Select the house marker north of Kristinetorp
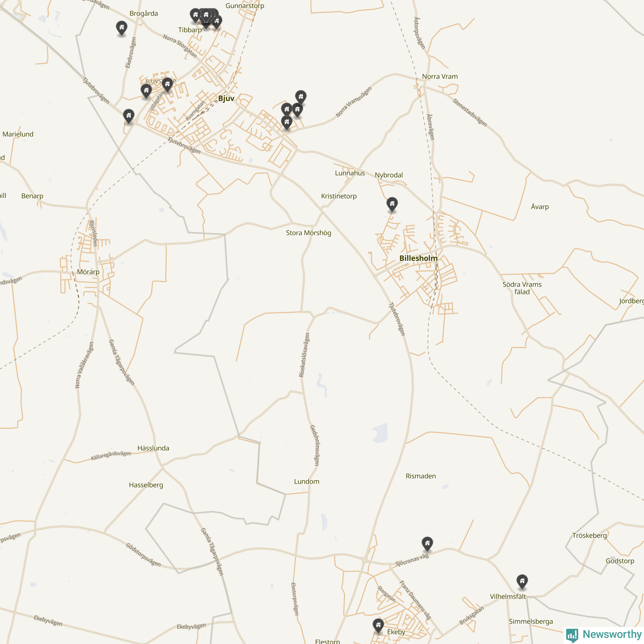Screen dimensions: 644x644 pos(392,204)
